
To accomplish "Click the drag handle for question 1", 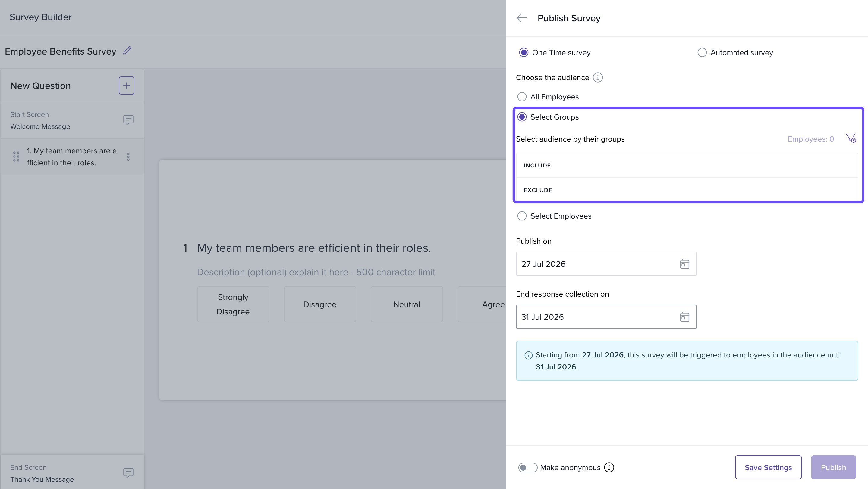I will click(16, 157).
